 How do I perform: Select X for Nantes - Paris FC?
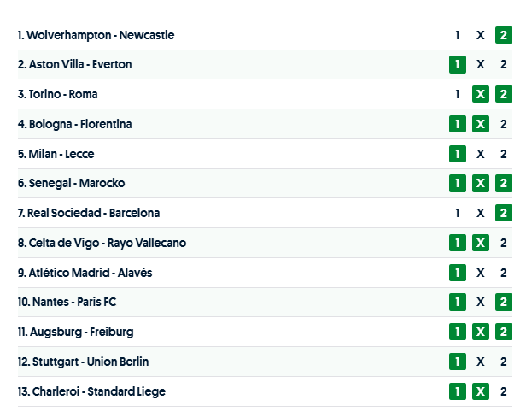pyautogui.click(x=481, y=302)
